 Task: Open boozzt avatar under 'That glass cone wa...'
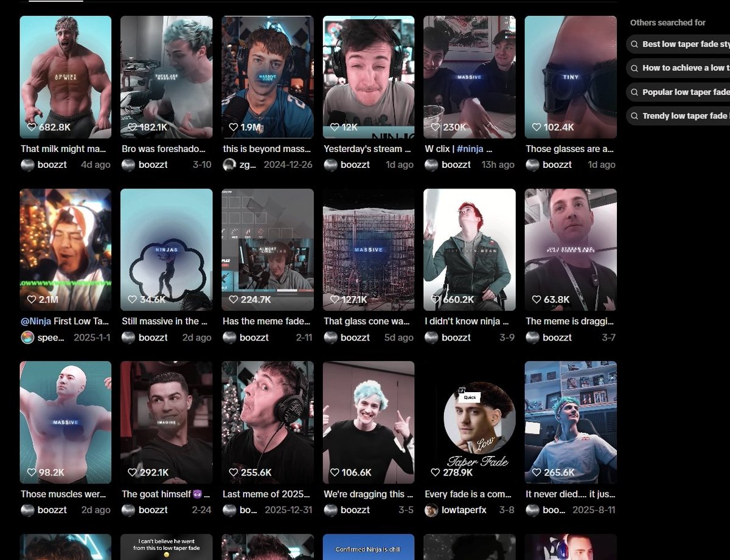point(330,337)
